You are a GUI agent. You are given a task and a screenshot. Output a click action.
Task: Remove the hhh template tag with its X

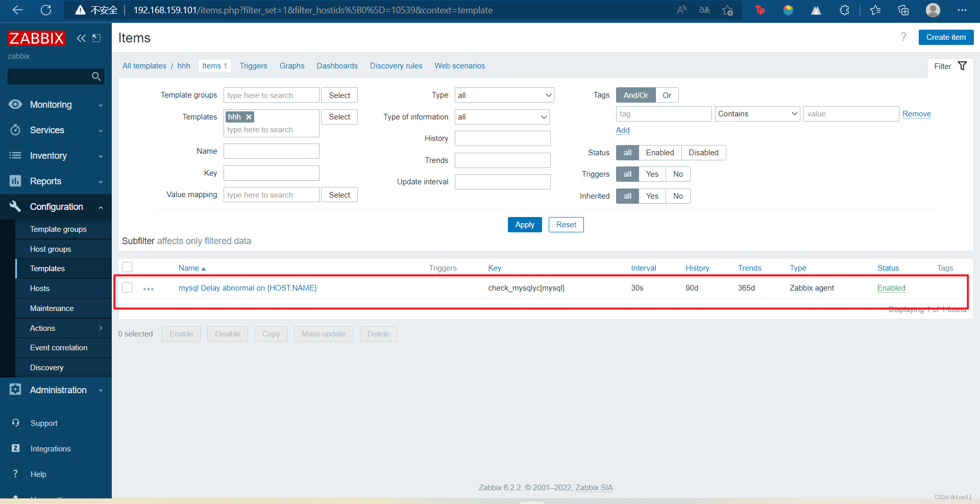(x=249, y=117)
